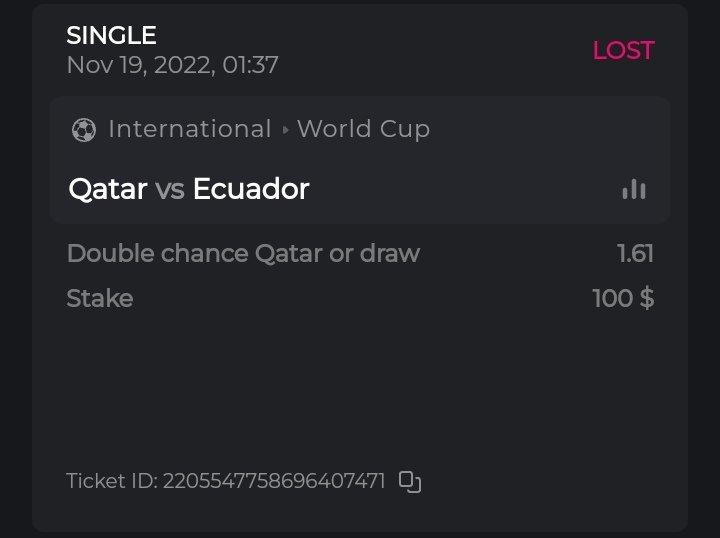
Task: Click the 100 $ stake amount
Action: tap(622, 298)
